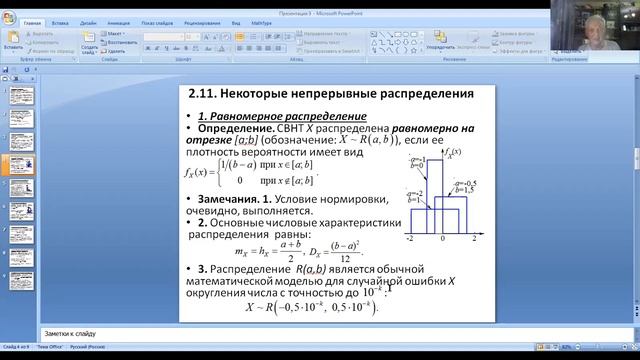Viewport: 640px width, 360px height.
Task: Open the font size combo box
Action: pos(192,37)
